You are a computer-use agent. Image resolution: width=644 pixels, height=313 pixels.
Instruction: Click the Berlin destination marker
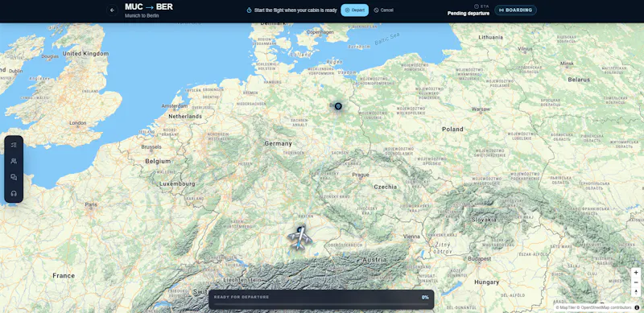(338, 106)
